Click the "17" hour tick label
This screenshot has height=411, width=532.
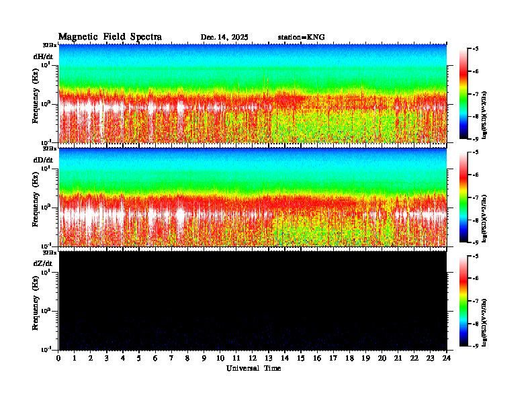coord(333,358)
